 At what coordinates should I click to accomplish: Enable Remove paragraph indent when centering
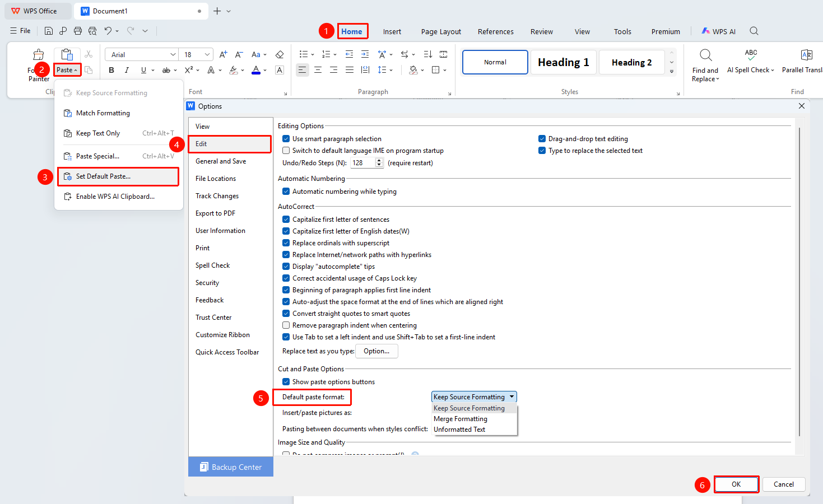[286, 325]
